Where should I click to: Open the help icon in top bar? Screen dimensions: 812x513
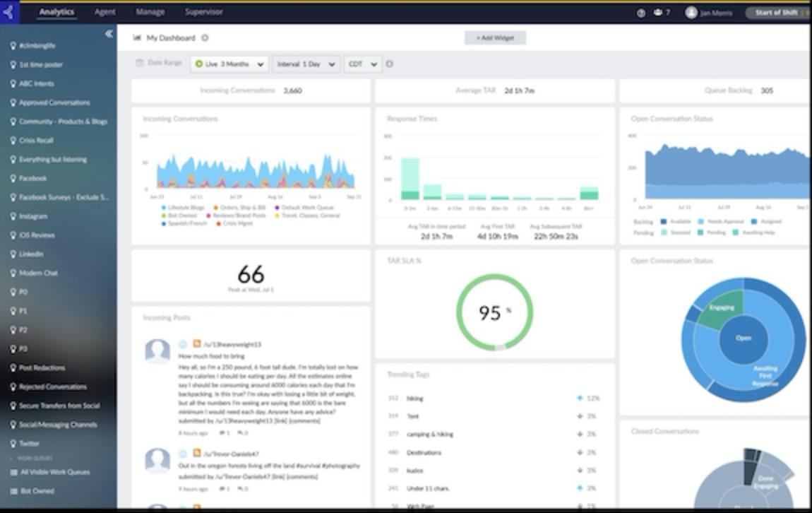pyautogui.click(x=641, y=13)
